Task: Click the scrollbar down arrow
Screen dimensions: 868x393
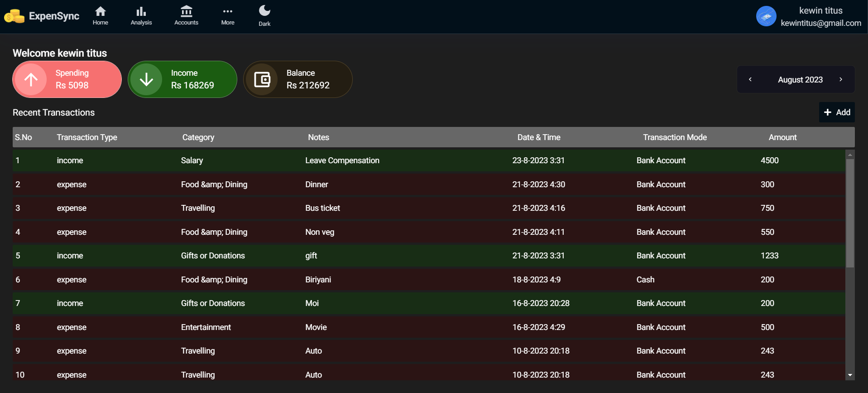Action: coord(850,375)
